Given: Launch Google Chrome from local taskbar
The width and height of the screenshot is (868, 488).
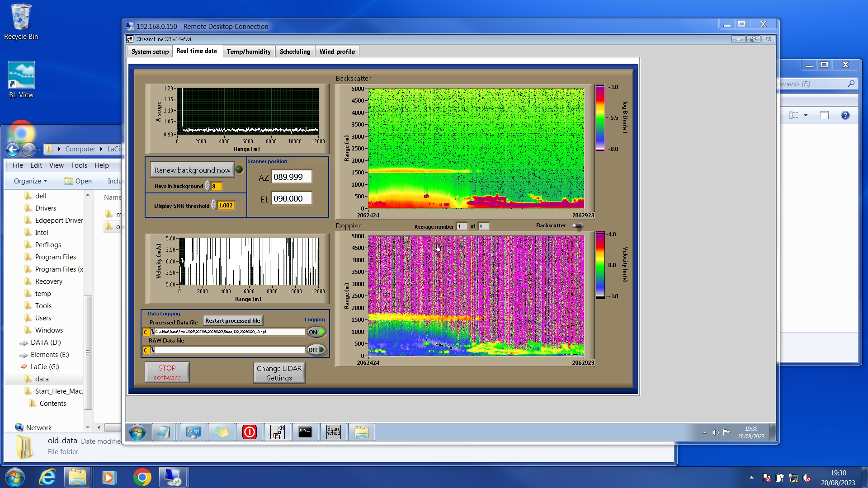Looking at the screenshot, I should click(142, 478).
